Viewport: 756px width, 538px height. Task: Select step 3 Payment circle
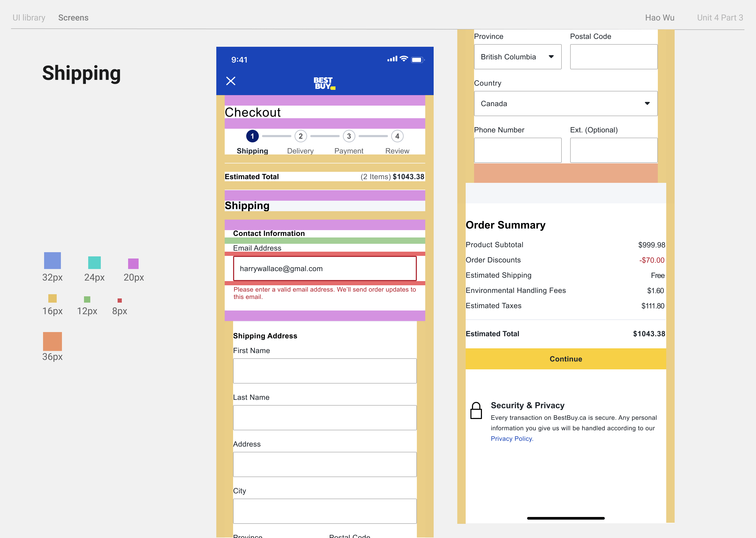point(349,136)
